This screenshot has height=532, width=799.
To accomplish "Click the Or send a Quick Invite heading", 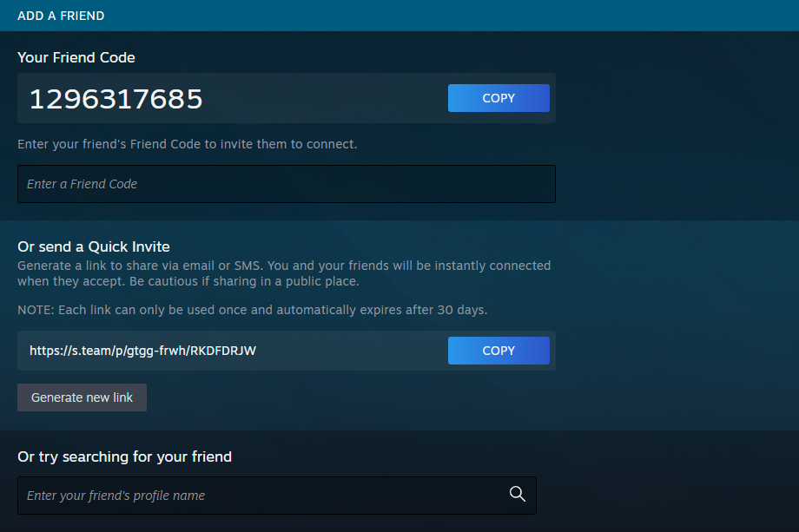I will click(x=94, y=246).
